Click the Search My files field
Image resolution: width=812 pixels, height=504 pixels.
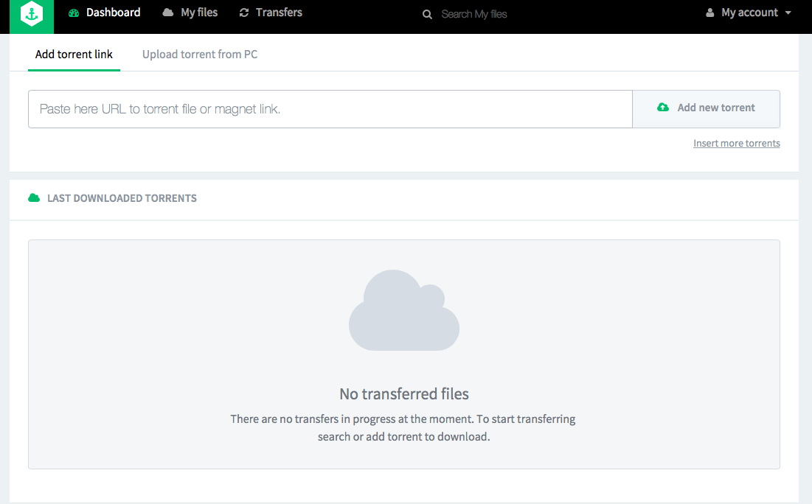click(473, 15)
